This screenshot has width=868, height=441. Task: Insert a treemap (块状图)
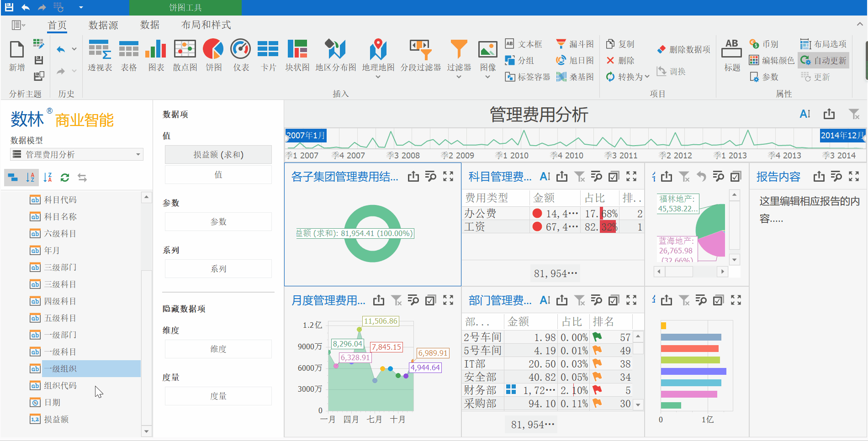pyautogui.click(x=297, y=56)
